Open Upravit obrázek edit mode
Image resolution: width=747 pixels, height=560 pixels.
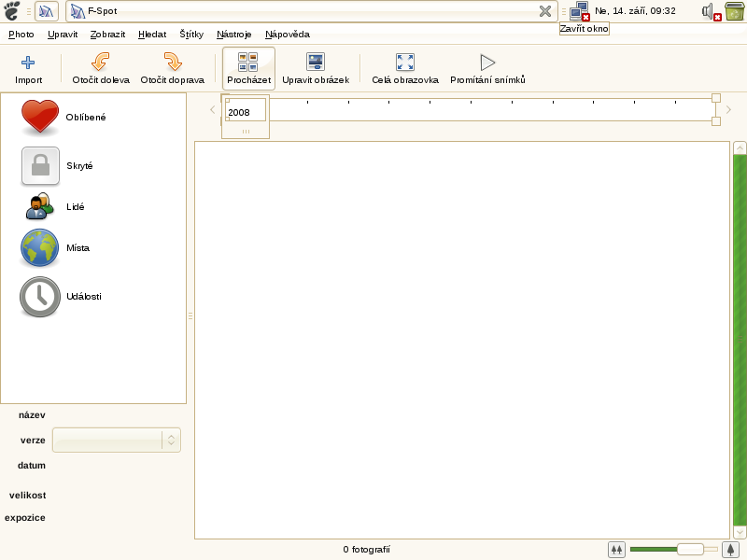316,69
